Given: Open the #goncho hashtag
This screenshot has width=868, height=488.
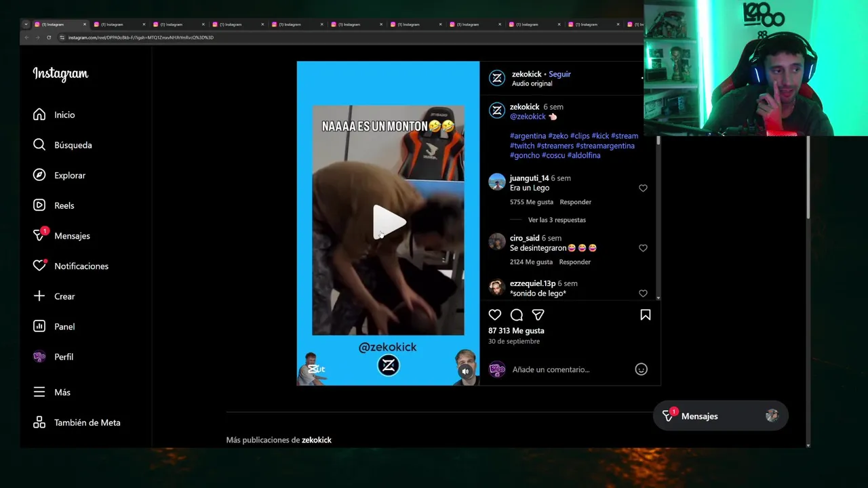Looking at the screenshot, I should 525,155.
